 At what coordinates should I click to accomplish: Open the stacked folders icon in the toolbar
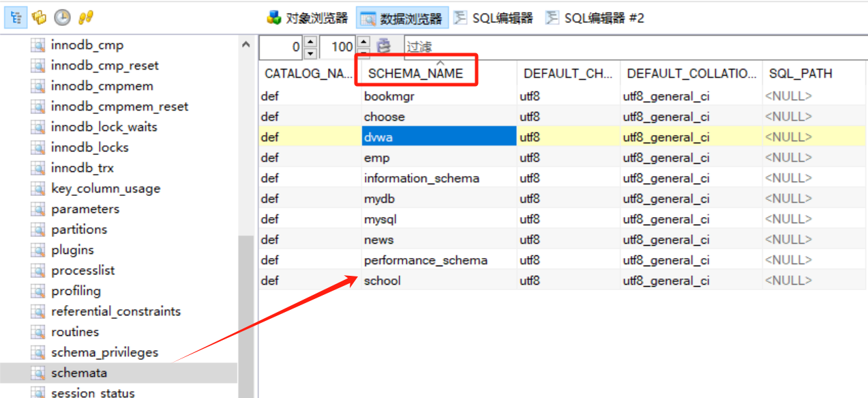(39, 17)
